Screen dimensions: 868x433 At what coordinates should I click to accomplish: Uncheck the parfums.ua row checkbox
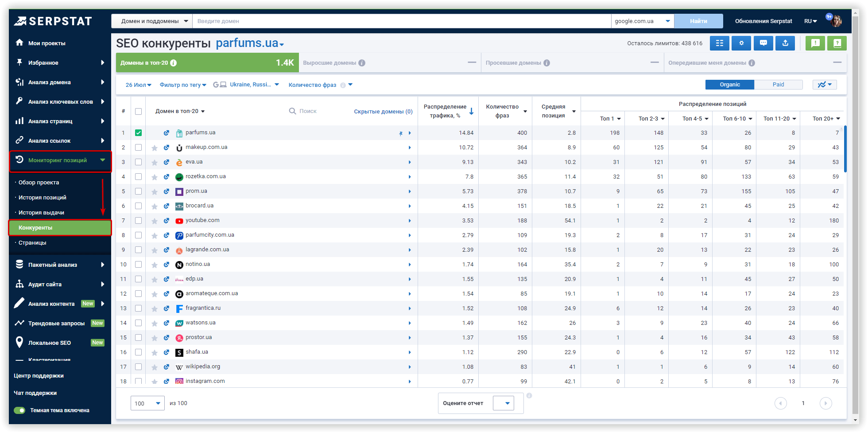point(139,133)
